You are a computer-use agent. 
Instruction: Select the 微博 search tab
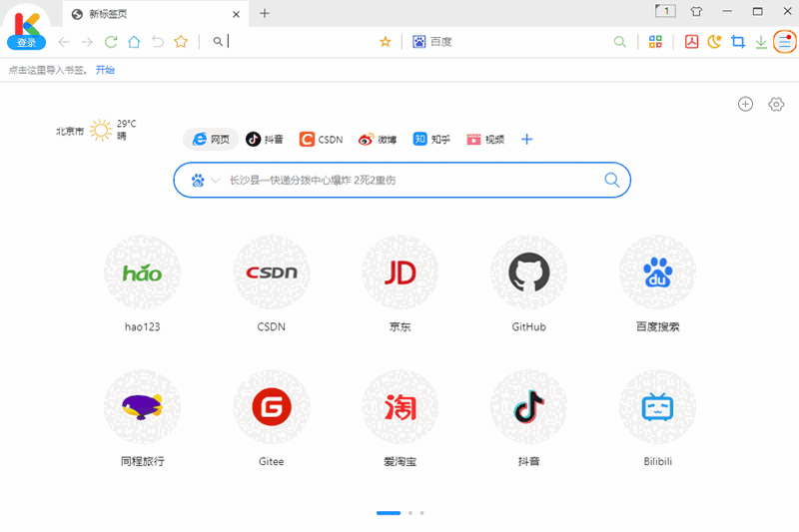click(x=378, y=139)
